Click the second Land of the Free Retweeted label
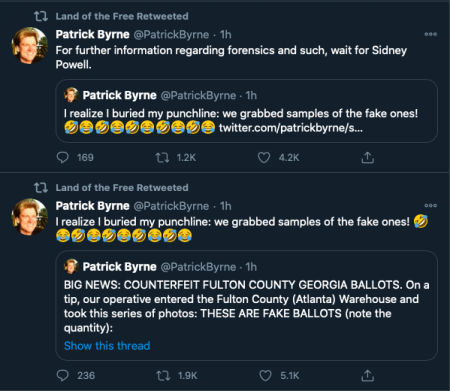Screen dimensions: 450x391 tap(122, 188)
